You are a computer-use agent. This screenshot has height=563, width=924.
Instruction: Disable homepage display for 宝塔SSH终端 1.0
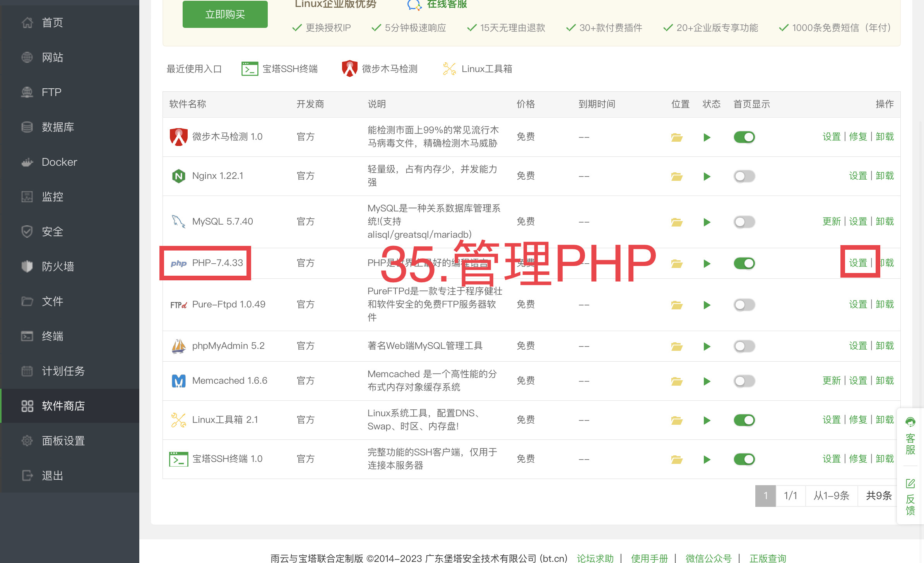pos(744,459)
